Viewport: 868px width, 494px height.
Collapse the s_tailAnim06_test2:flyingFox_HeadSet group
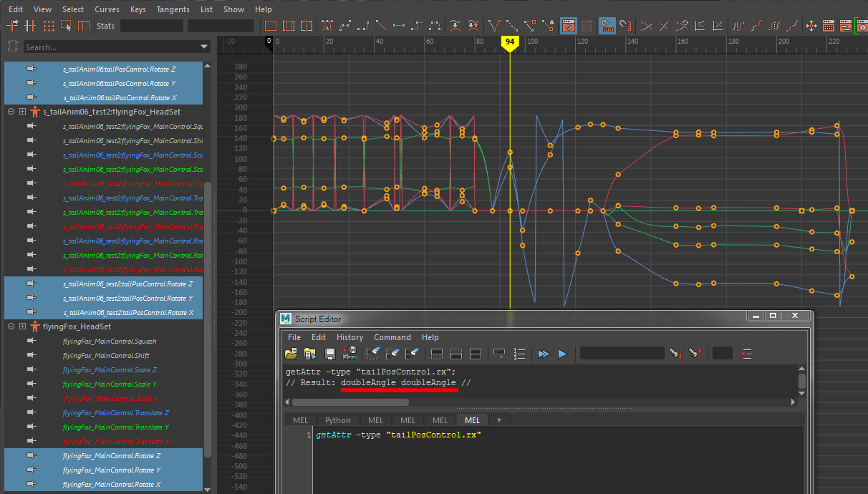point(9,111)
